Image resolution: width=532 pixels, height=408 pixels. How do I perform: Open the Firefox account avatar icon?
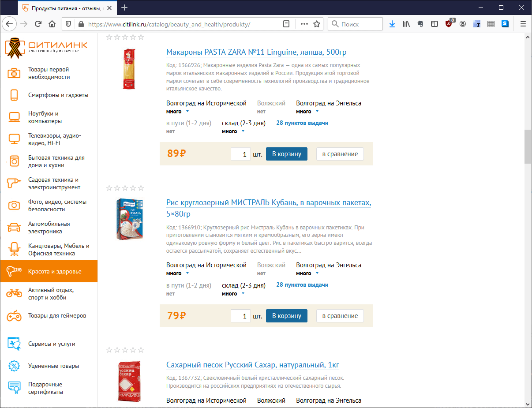(x=463, y=24)
